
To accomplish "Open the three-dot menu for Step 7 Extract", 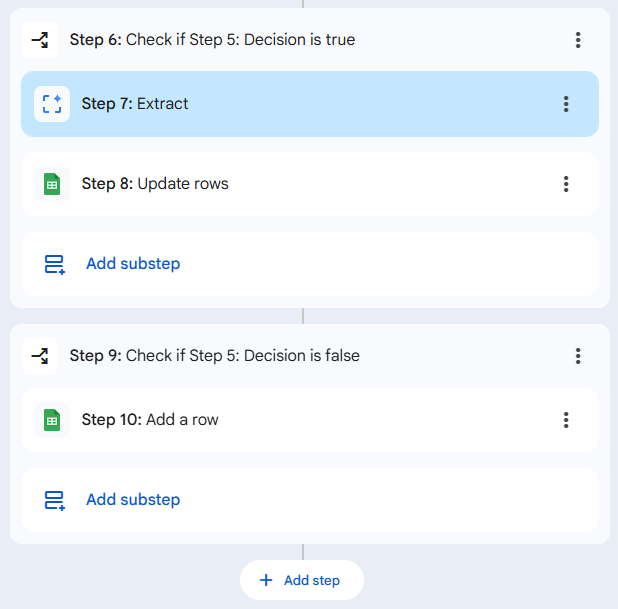I will pos(566,104).
